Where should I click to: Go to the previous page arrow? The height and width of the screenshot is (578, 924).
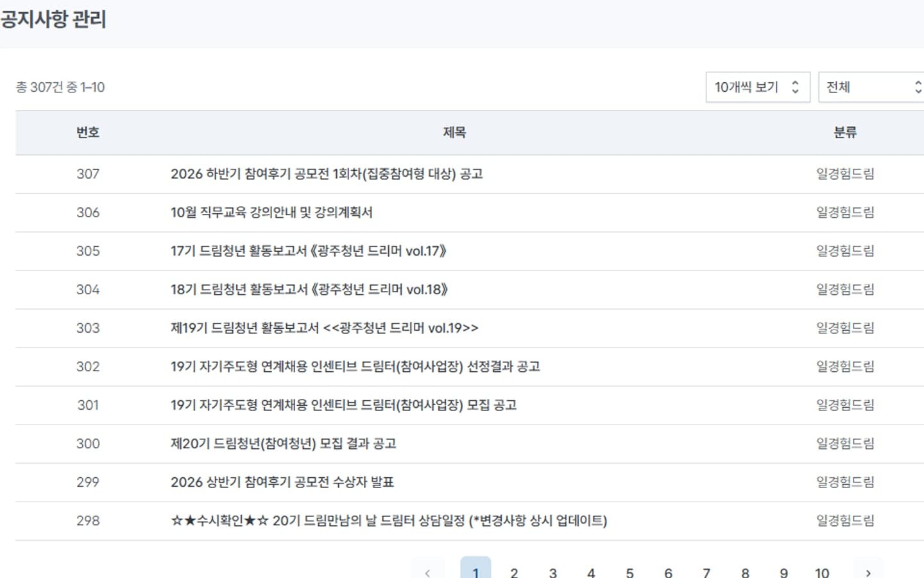(427, 572)
